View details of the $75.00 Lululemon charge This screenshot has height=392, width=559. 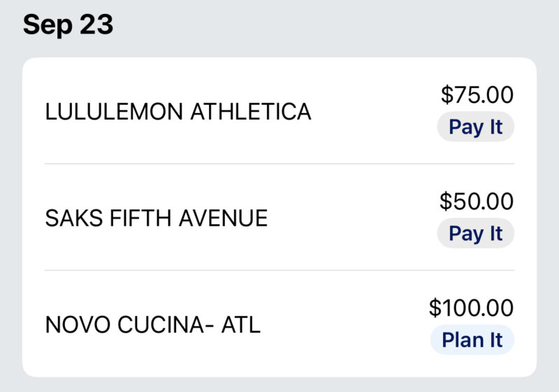(279, 112)
